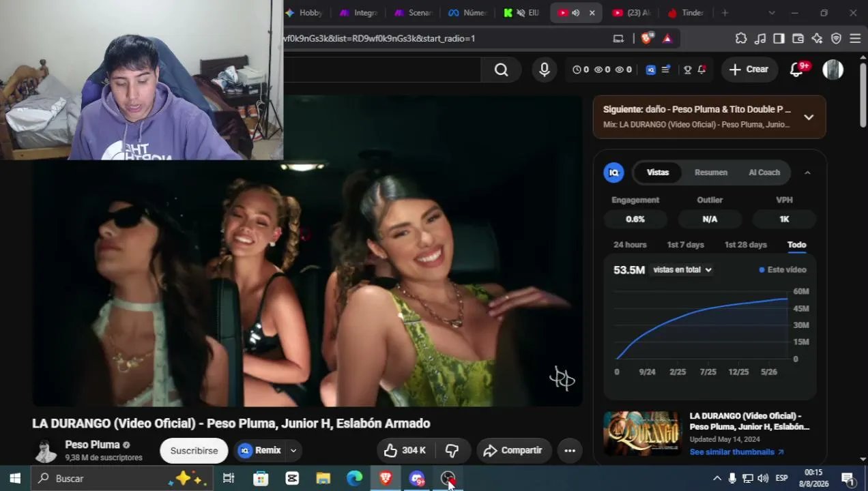Open the Remix dropdown arrow
This screenshot has height=491, width=868.
(293, 450)
